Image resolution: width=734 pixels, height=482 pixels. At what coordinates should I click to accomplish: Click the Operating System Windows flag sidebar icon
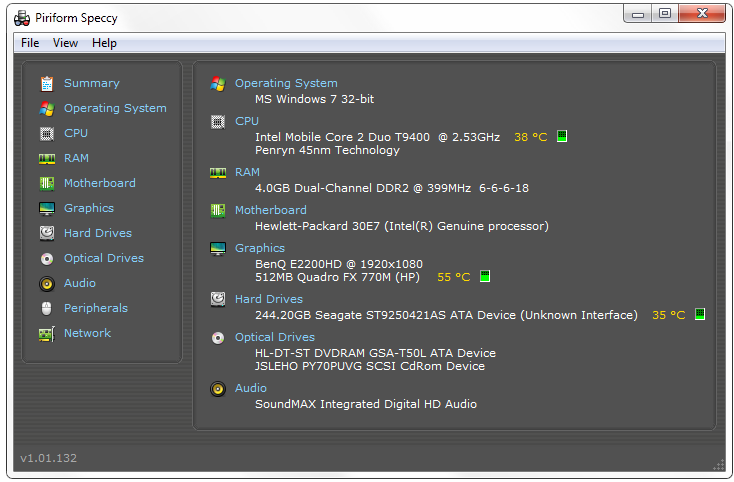(x=47, y=109)
